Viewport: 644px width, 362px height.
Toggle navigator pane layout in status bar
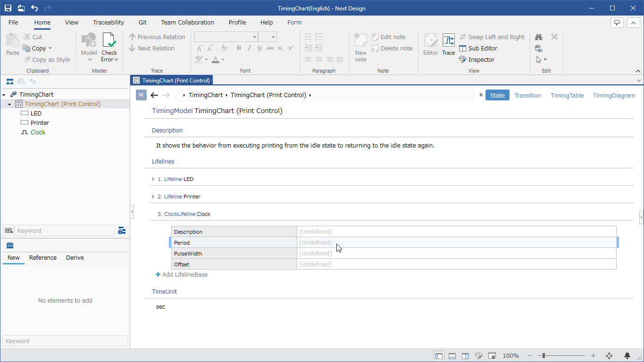(x=439, y=356)
